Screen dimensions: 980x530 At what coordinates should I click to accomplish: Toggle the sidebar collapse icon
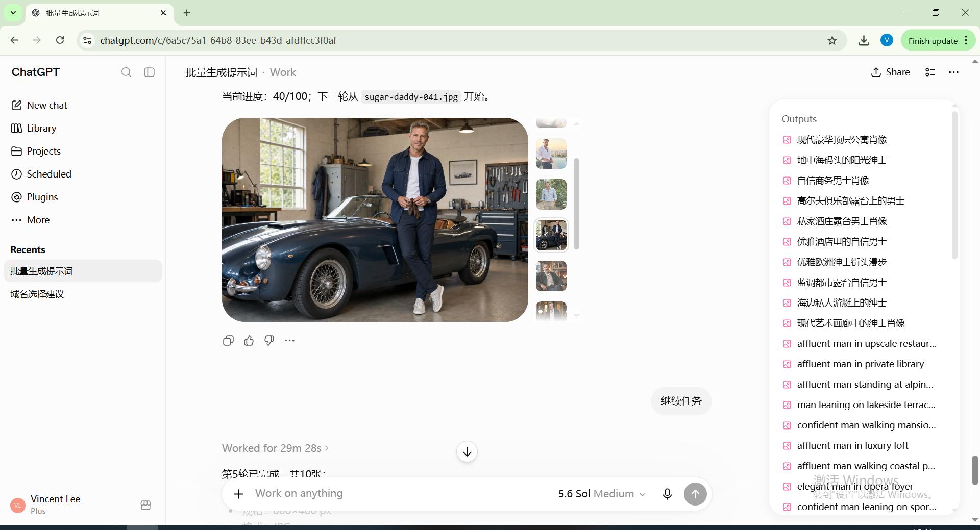point(149,72)
